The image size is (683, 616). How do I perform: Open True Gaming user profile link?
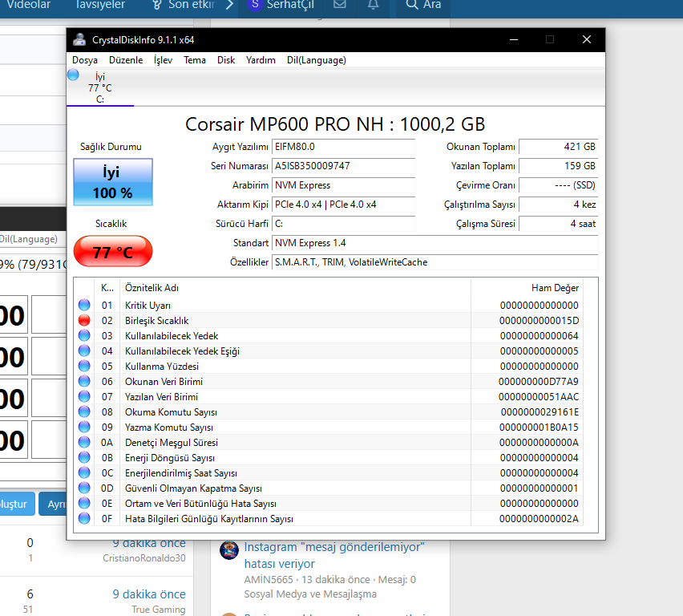(x=159, y=610)
